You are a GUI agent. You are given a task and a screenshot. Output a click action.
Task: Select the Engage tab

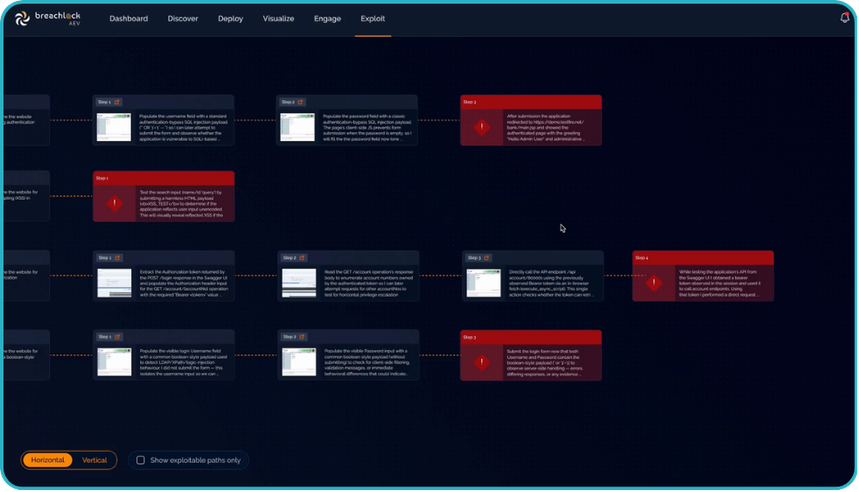328,19
